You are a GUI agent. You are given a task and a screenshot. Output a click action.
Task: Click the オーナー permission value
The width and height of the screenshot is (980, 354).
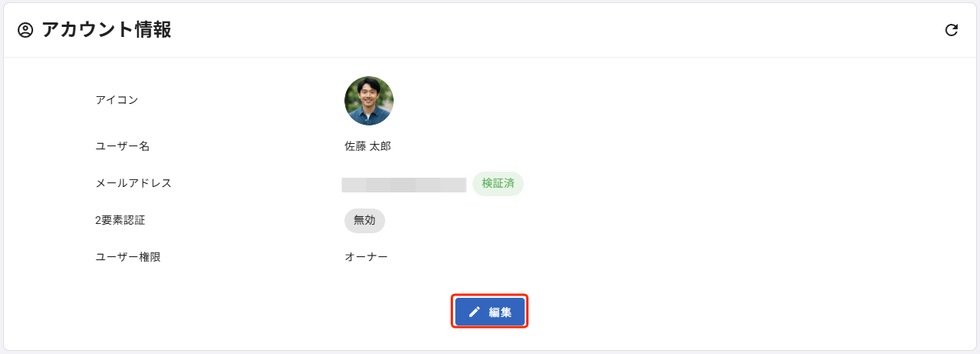pos(366,257)
